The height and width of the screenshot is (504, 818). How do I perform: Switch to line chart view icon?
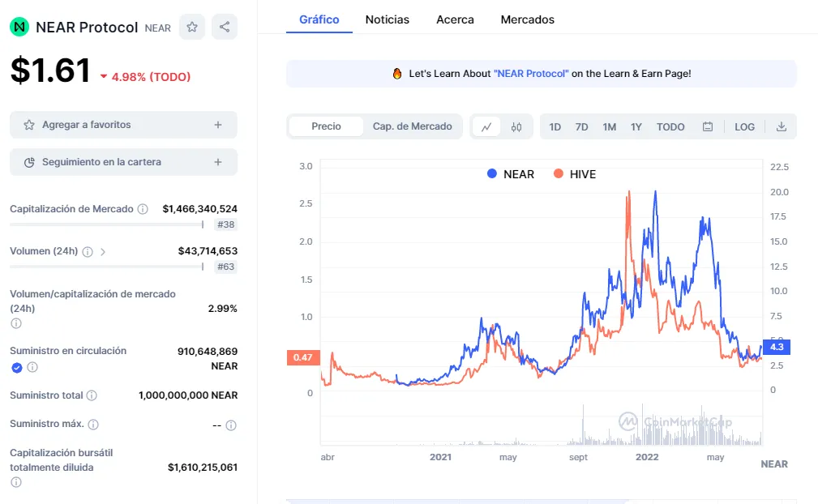click(x=486, y=126)
